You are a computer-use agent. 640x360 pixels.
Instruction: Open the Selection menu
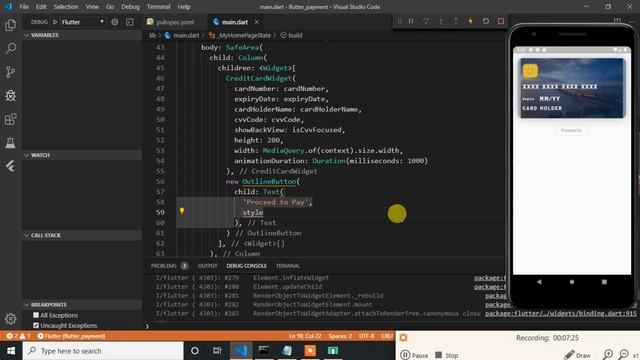click(x=66, y=7)
